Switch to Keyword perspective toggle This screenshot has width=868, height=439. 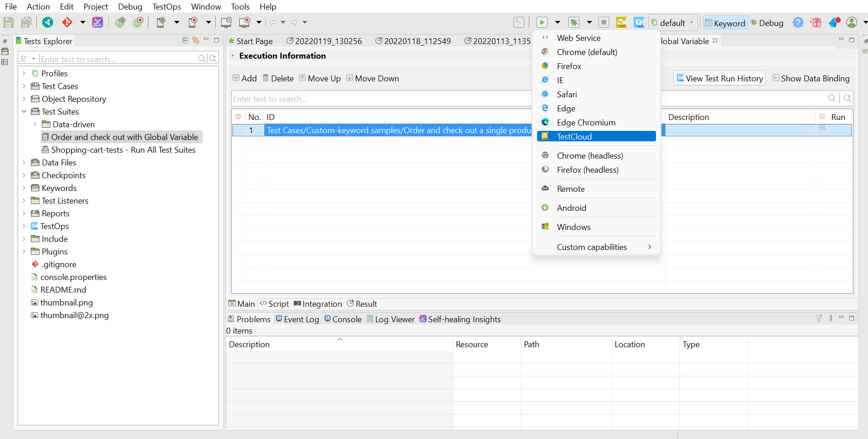pos(725,23)
